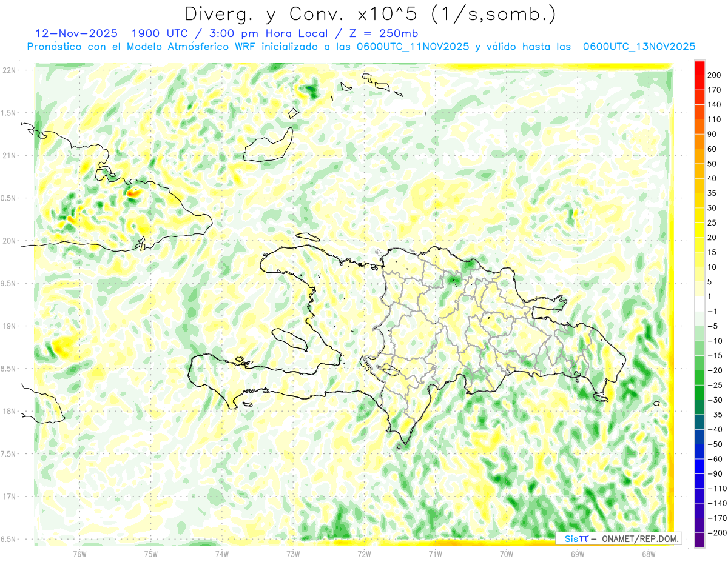
Task: Click the '-30' colorbar label
Action: 715,400
